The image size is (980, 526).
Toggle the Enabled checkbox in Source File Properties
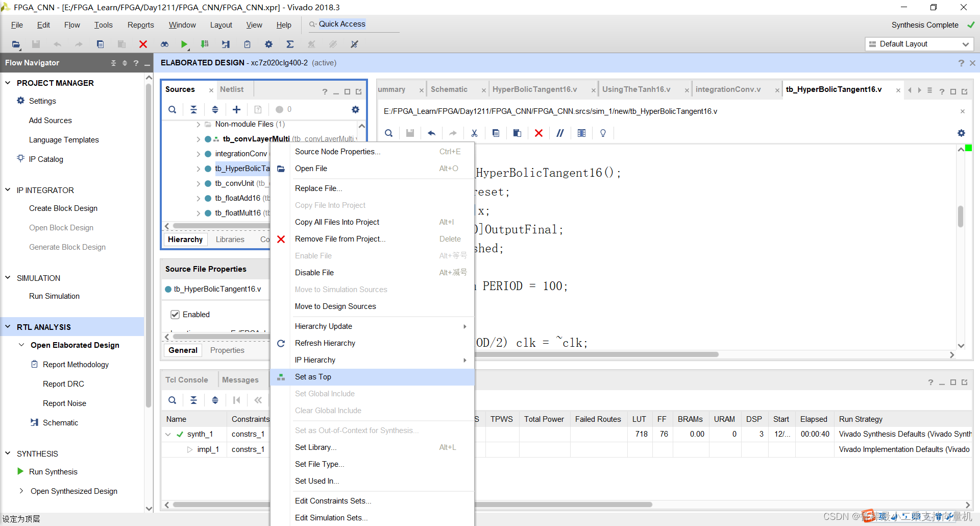point(175,315)
